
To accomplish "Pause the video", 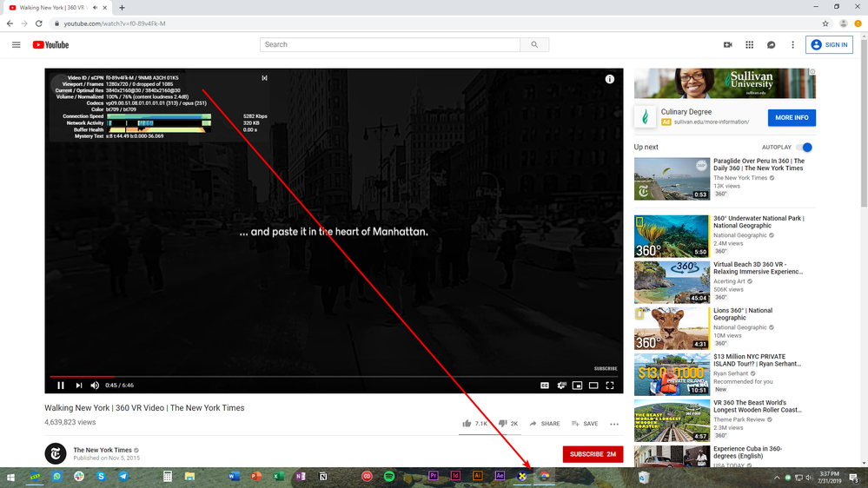I will pos(61,385).
